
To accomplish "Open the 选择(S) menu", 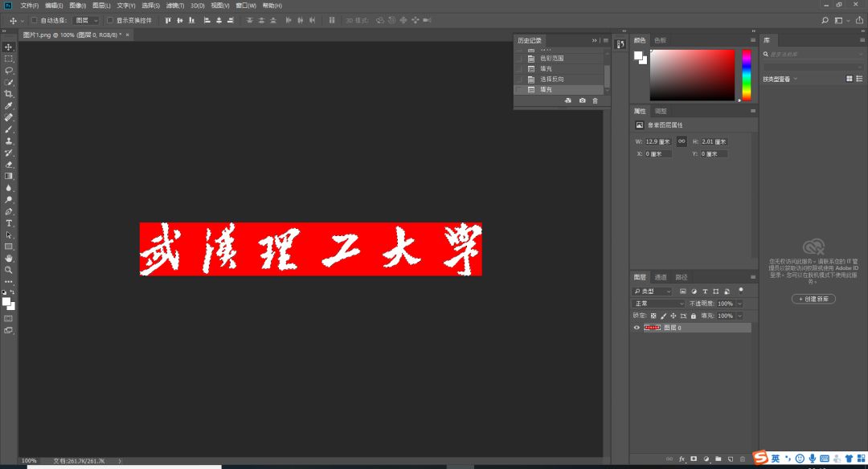I will coord(150,6).
